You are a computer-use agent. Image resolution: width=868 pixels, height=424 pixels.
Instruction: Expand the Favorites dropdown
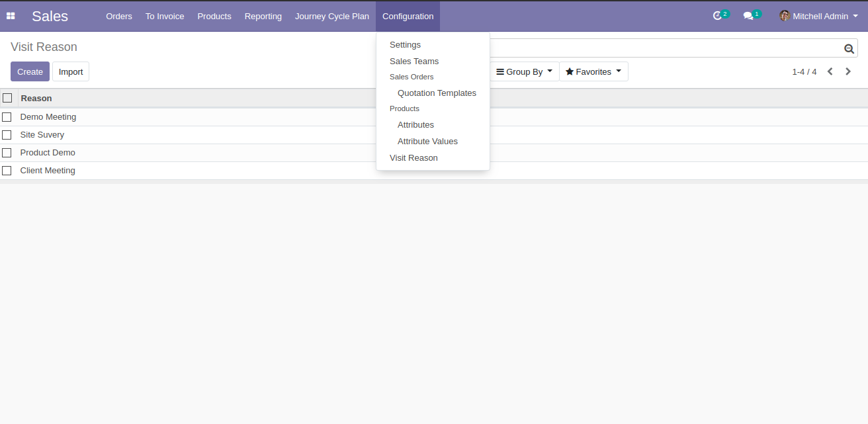[593, 71]
